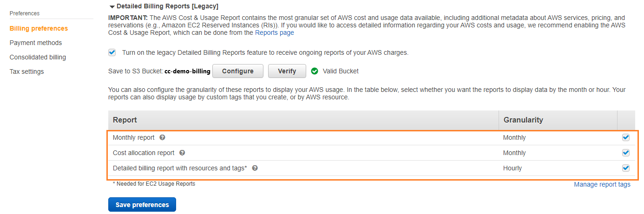The image size is (644, 214).
Task: Uncheck the Monthly report checkbox
Action: (626, 137)
